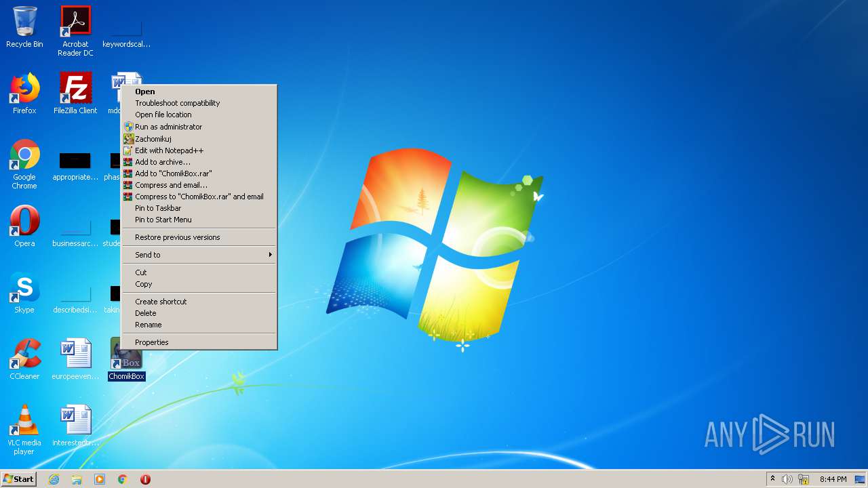Choose Copy in the context menu
This screenshot has width=868, height=488.
[199, 284]
